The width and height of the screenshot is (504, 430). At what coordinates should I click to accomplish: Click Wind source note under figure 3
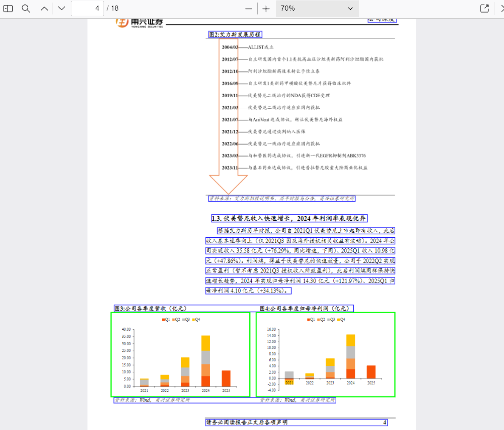pyautogui.click(x=152, y=400)
